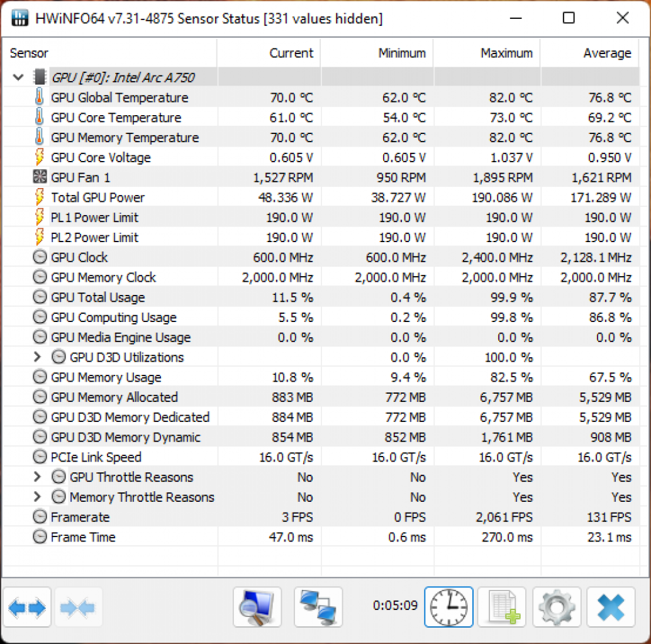Click the Current column header
Screen dimensions: 651x644
click(x=269, y=53)
